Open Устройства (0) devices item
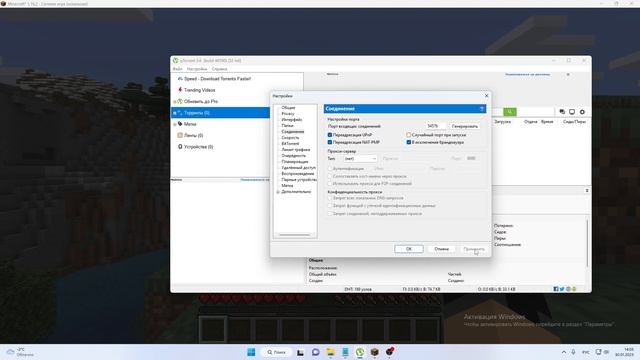Screen dimensions: 640x360 (x=198, y=147)
